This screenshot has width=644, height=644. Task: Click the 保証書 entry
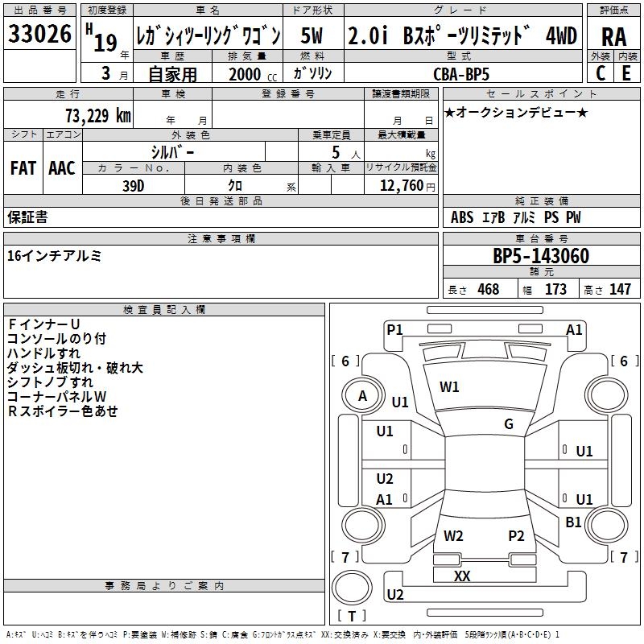(x=27, y=217)
